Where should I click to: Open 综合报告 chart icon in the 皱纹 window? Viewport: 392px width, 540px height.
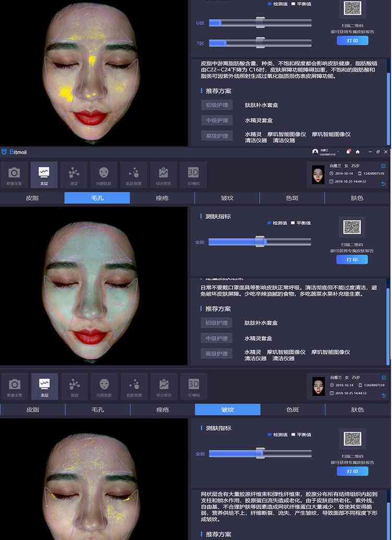point(164,386)
